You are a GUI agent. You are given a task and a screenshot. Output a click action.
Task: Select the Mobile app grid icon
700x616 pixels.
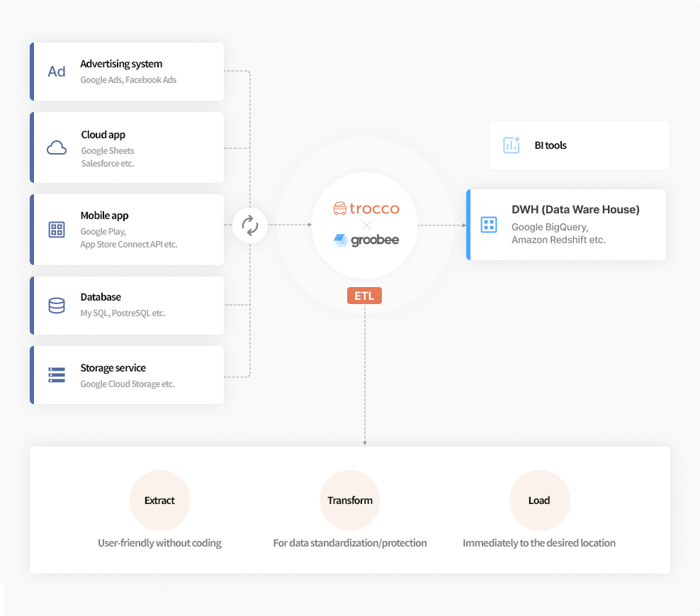coord(57,230)
